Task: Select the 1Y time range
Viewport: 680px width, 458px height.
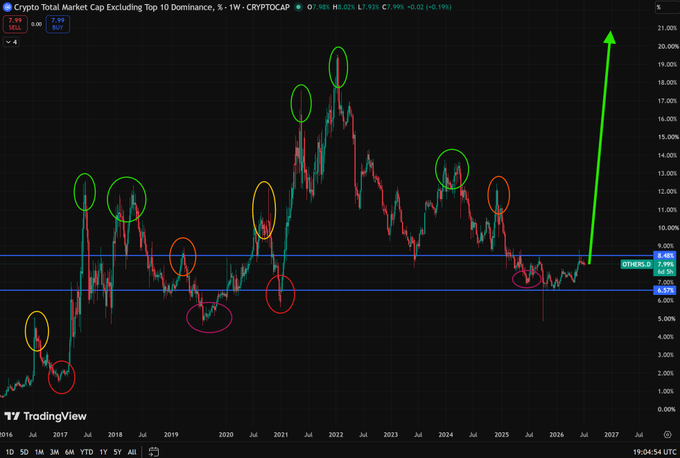Action: pos(103,452)
